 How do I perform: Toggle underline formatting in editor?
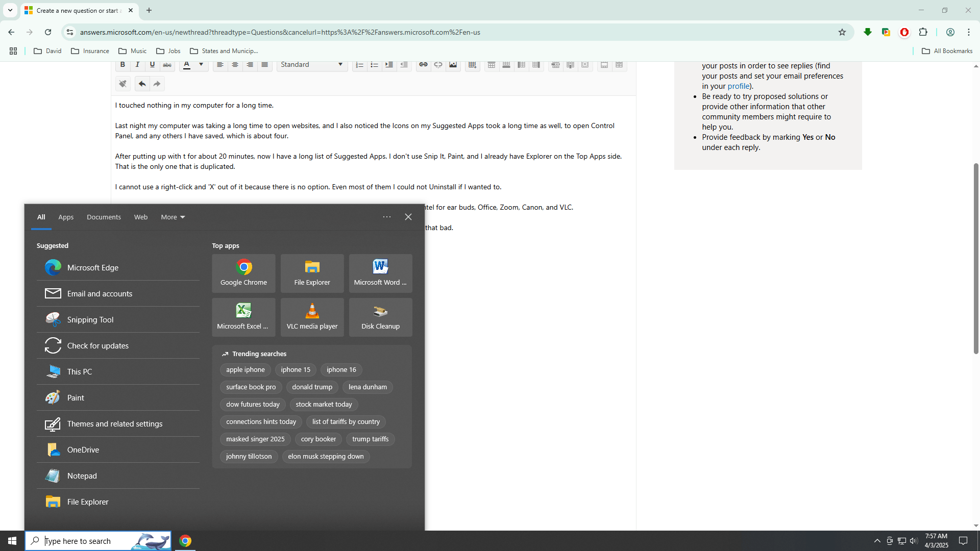152,65
